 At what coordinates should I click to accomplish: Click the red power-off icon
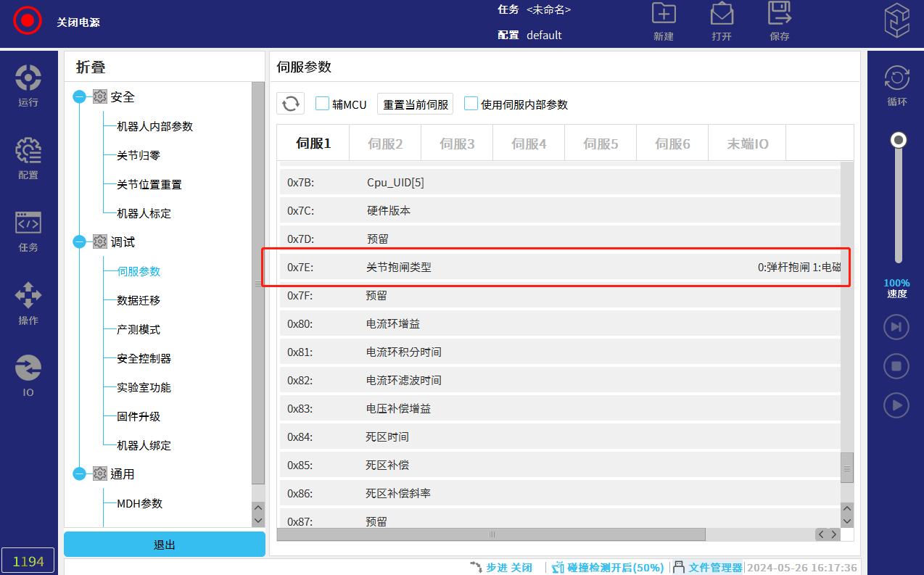coord(28,20)
